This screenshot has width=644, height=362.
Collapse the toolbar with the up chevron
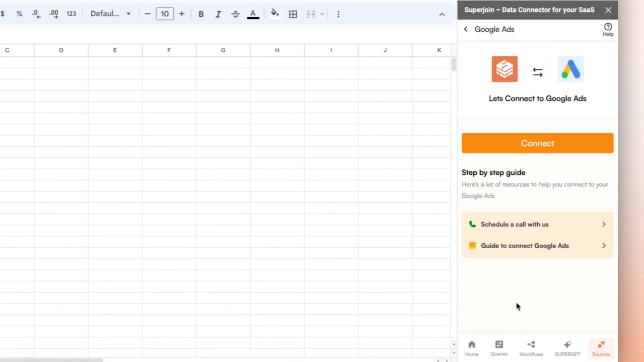click(442, 14)
